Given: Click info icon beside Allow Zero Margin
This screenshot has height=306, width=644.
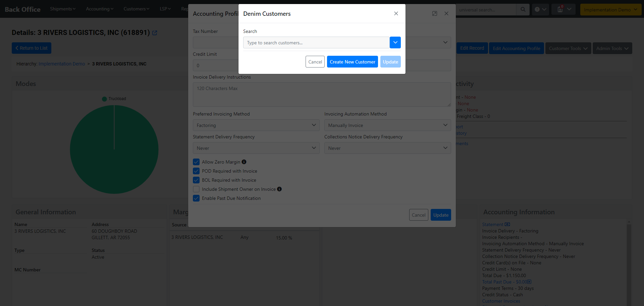Looking at the screenshot, I should click(x=244, y=162).
